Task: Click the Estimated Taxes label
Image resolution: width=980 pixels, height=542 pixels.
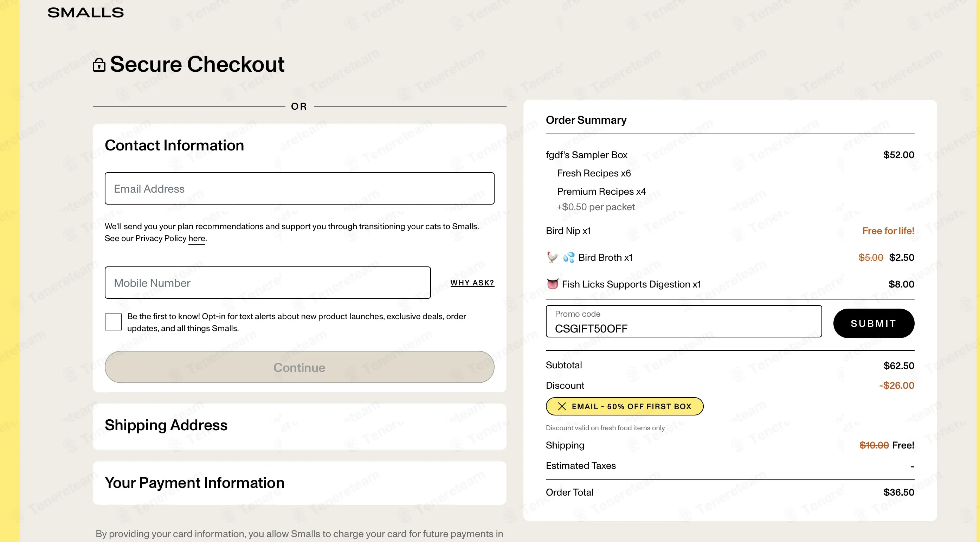Action: (581, 465)
